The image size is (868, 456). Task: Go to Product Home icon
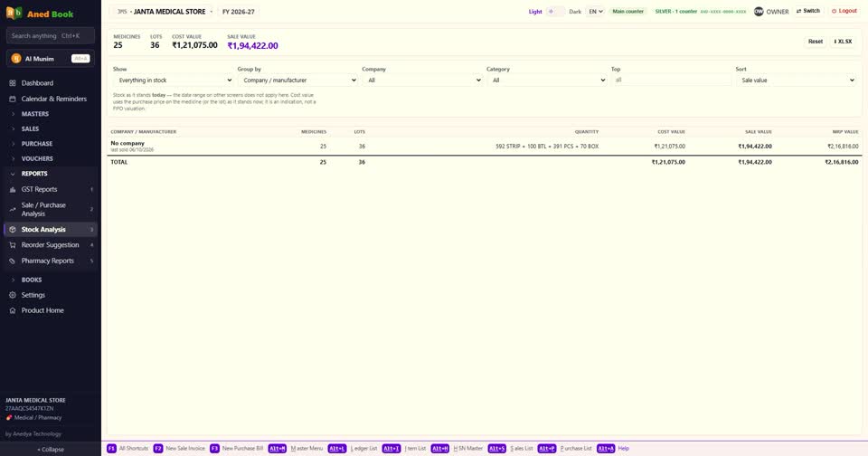[x=12, y=311]
